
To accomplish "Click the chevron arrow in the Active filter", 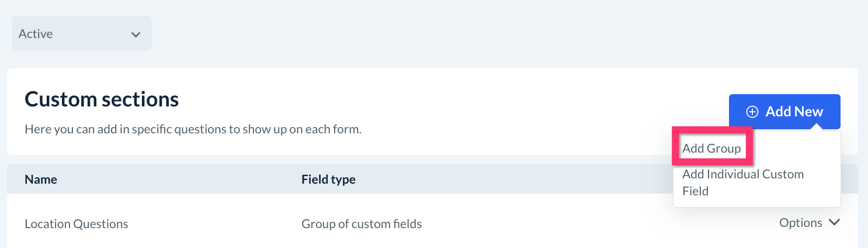I will click(136, 35).
